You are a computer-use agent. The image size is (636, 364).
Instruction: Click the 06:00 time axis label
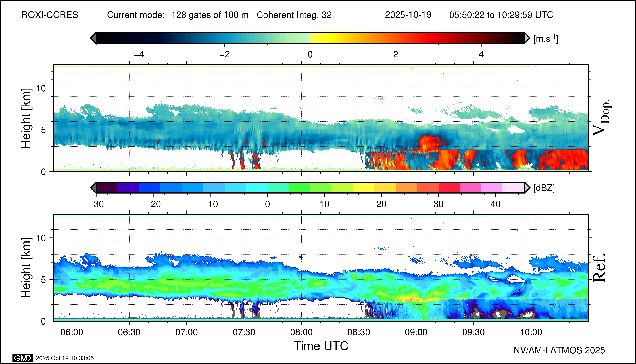[x=72, y=332]
